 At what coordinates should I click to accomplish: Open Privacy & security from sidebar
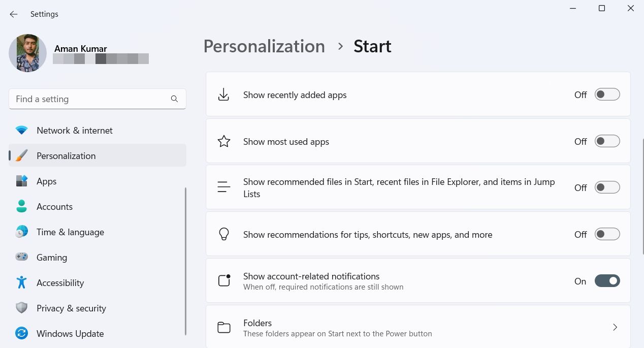pyautogui.click(x=21, y=308)
